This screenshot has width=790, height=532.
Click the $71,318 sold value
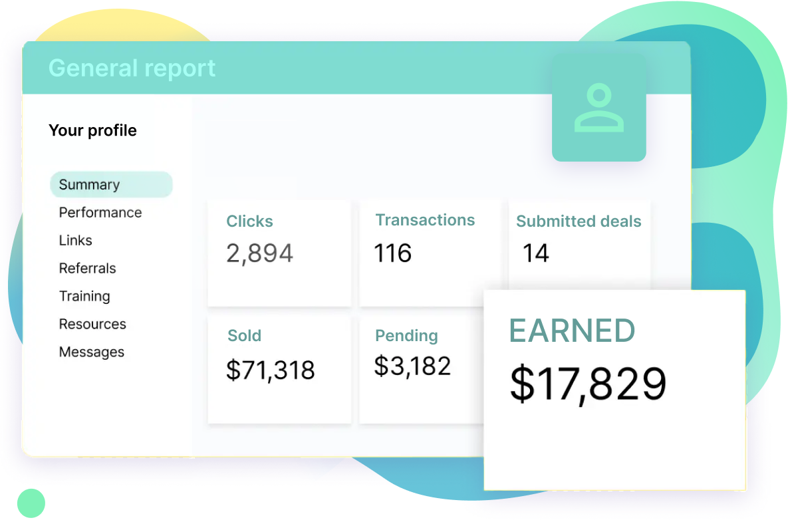(270, 370)
